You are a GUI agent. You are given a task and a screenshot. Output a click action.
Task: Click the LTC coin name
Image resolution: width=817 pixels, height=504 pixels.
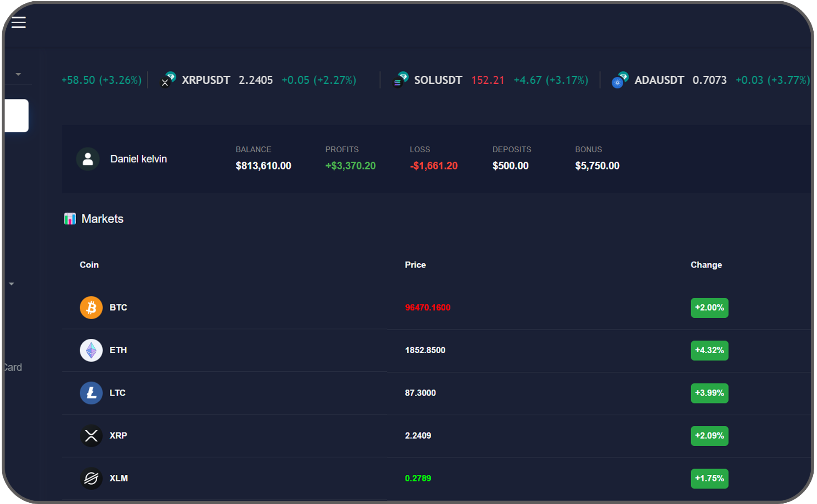117,393
